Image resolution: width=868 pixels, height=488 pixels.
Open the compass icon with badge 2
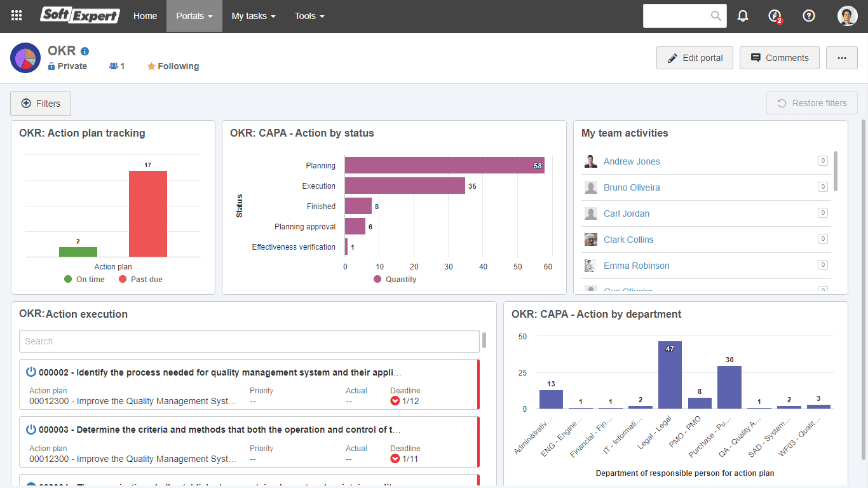pyautogui.click(x=775, y=16)
